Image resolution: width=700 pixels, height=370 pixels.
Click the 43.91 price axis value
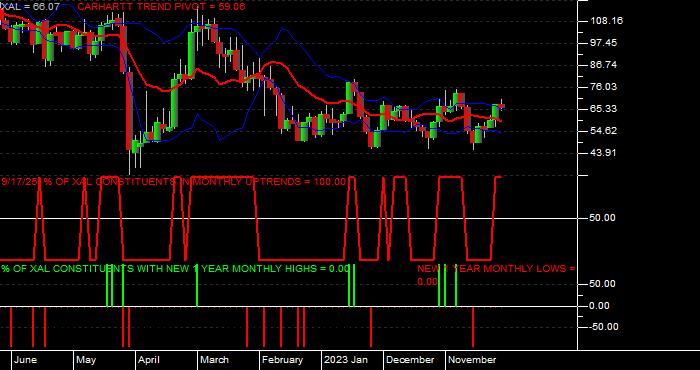pos(603,153)
